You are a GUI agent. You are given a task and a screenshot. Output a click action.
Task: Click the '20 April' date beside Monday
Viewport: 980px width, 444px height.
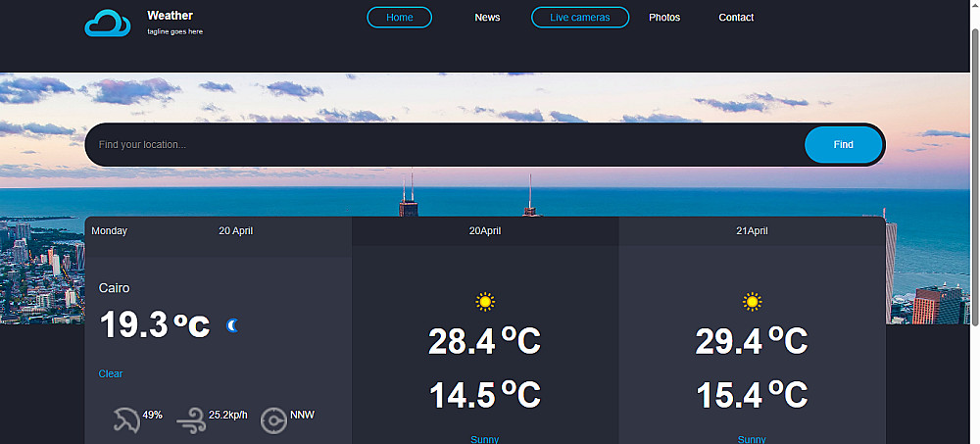(x=235, y=230)
